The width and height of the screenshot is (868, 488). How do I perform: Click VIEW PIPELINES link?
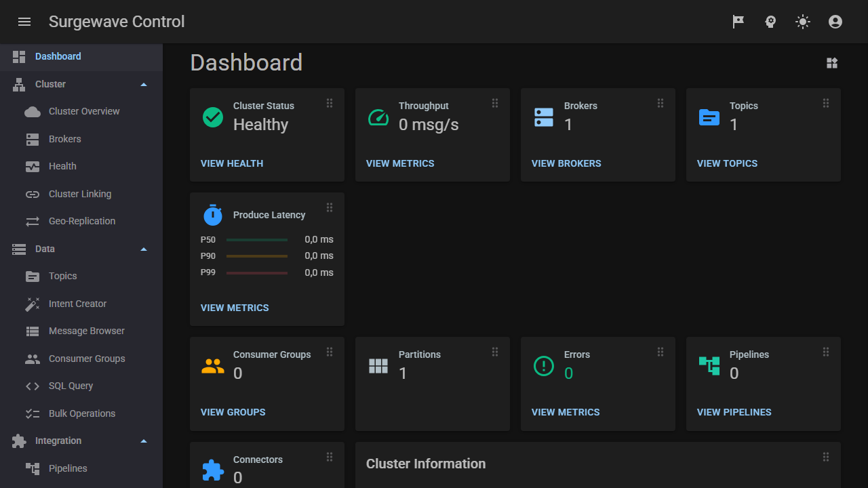coord(734,412)
